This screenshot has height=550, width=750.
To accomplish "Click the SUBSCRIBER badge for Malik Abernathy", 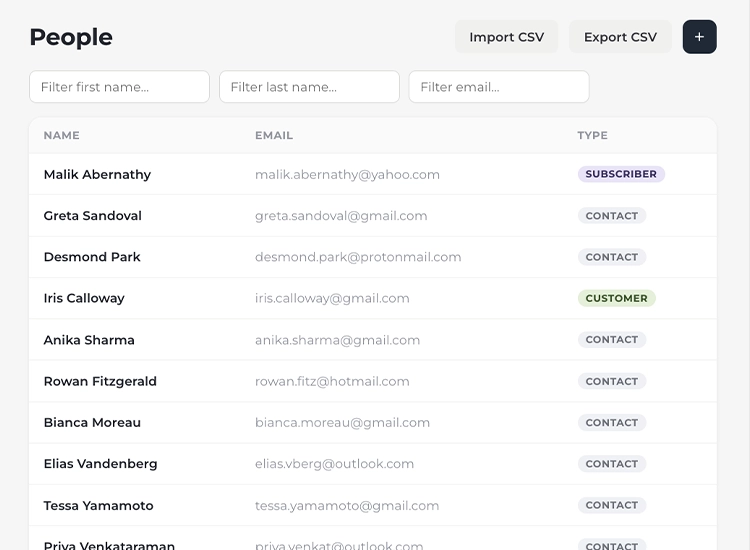I will (621, 174).
